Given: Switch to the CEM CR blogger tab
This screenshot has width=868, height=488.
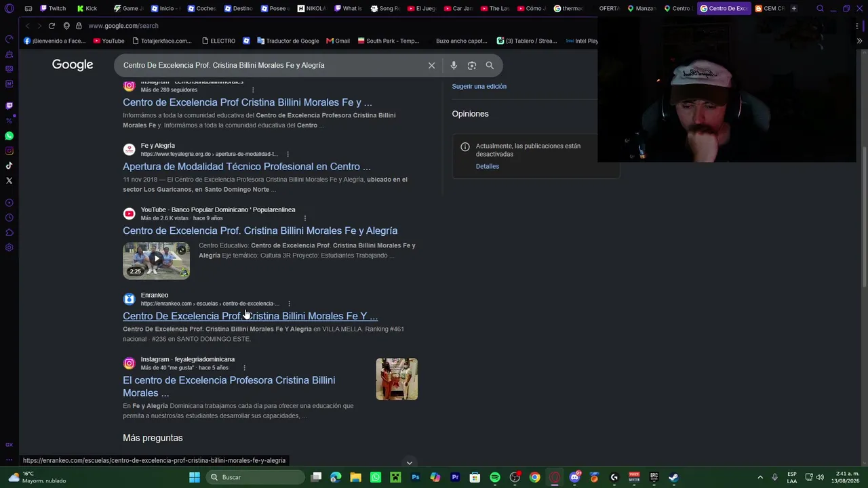Looking at the screenshot, I should (x=770, y=8).
